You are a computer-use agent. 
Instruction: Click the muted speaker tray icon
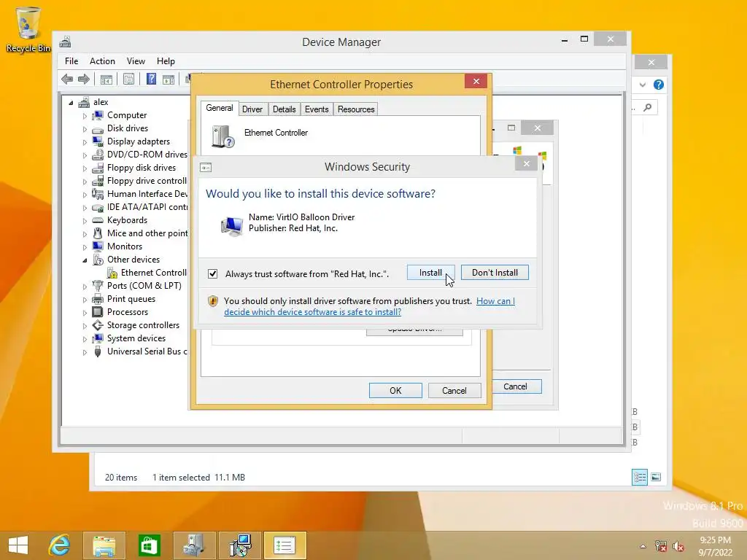tap(678, 546)
